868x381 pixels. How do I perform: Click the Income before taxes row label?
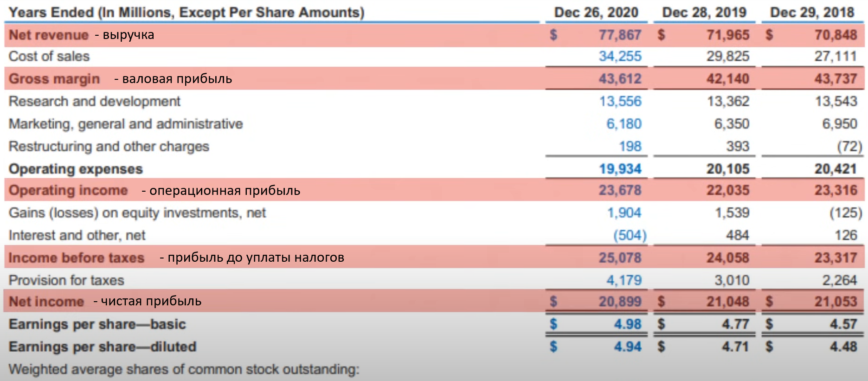coord(77,258)
